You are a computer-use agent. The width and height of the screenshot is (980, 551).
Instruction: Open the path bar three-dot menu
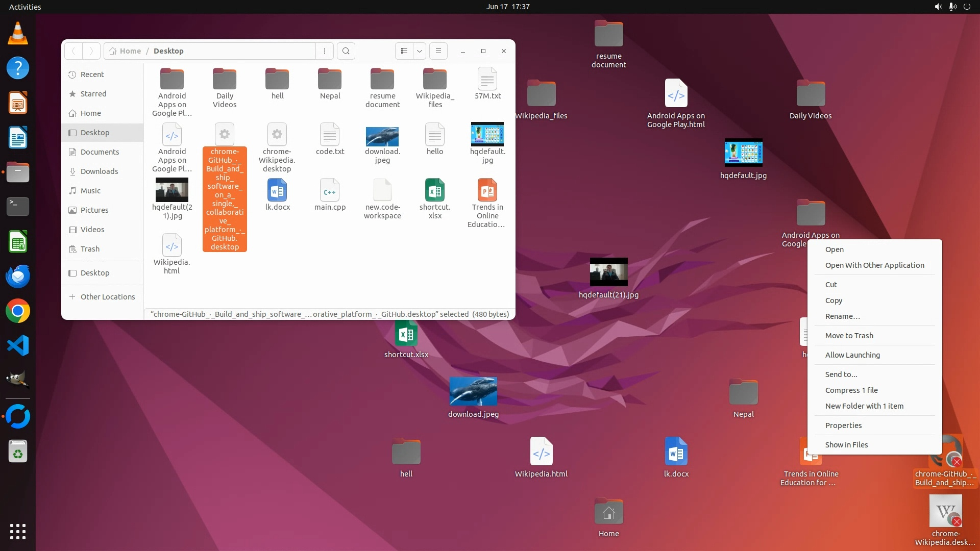coord(325,51)
